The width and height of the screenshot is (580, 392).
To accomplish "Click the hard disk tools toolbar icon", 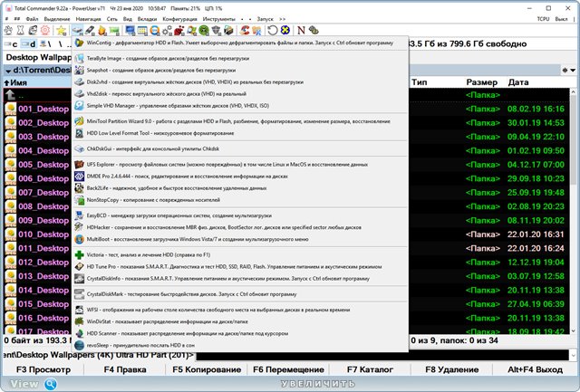I will click(x=77, y=30).
